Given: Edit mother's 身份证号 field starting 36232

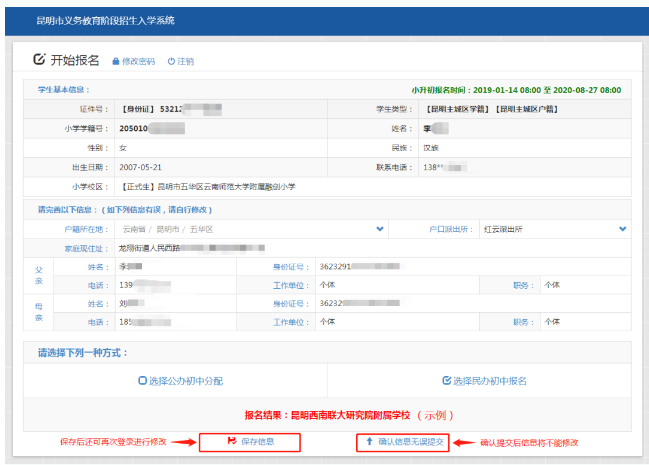Looking at the screenshot, I should 473,303.
